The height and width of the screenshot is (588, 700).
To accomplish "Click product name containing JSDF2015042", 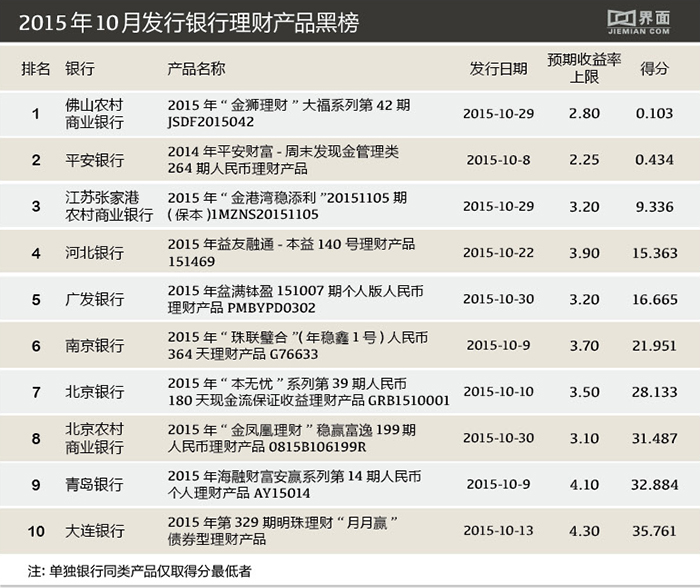I will tap(289, 113).
